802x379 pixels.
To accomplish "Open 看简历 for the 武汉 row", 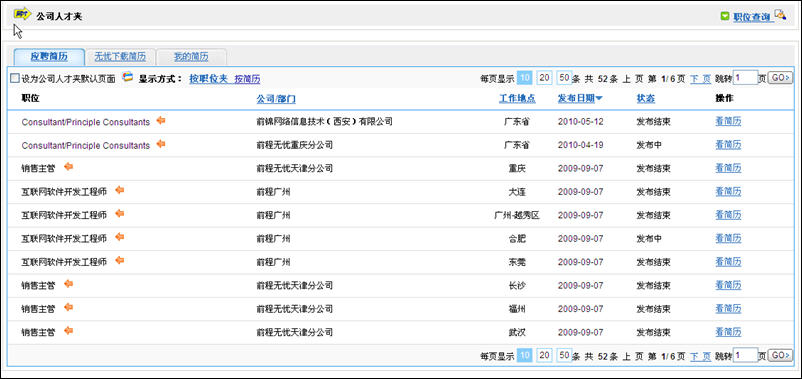I will click(x=728, y=332).
